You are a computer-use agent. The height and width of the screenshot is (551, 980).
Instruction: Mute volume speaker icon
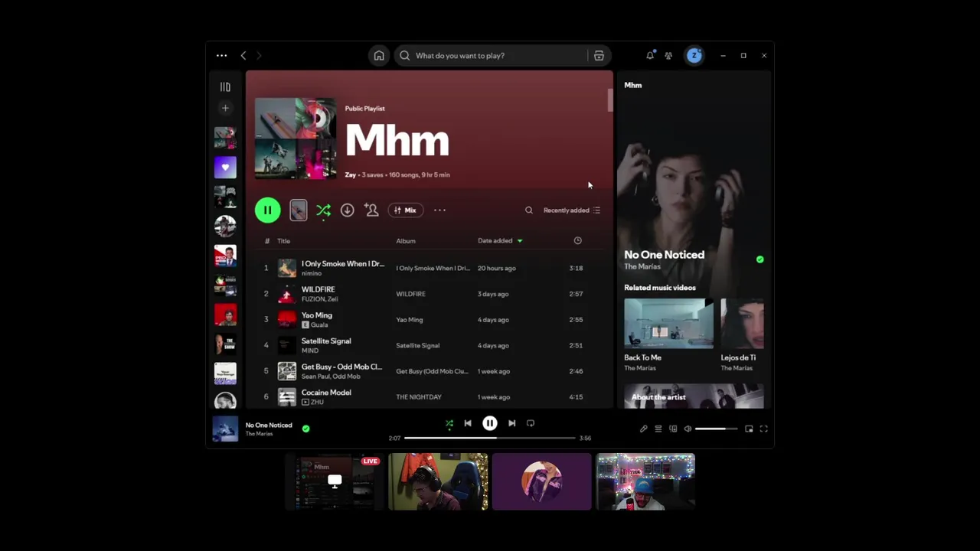pos(688,429)
